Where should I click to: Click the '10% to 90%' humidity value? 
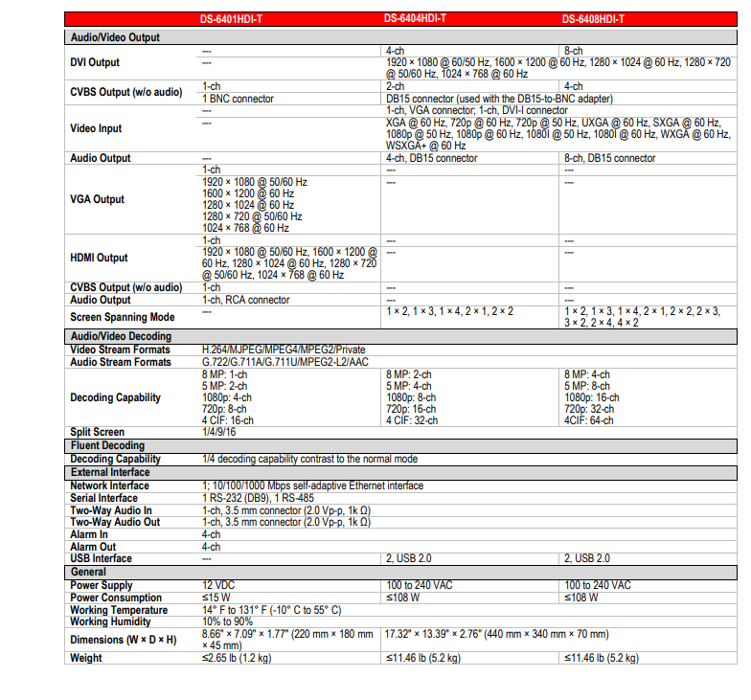point(228,621)
